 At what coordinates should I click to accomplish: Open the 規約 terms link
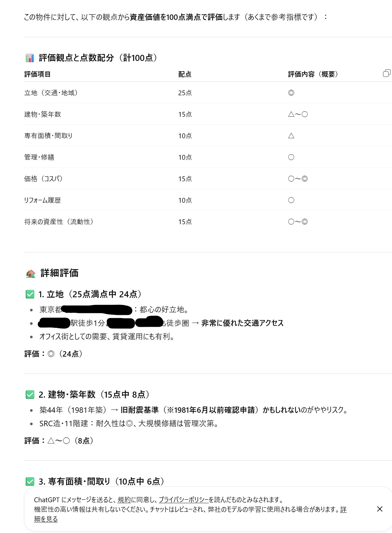pyautogui.click(x=124, y=500)
